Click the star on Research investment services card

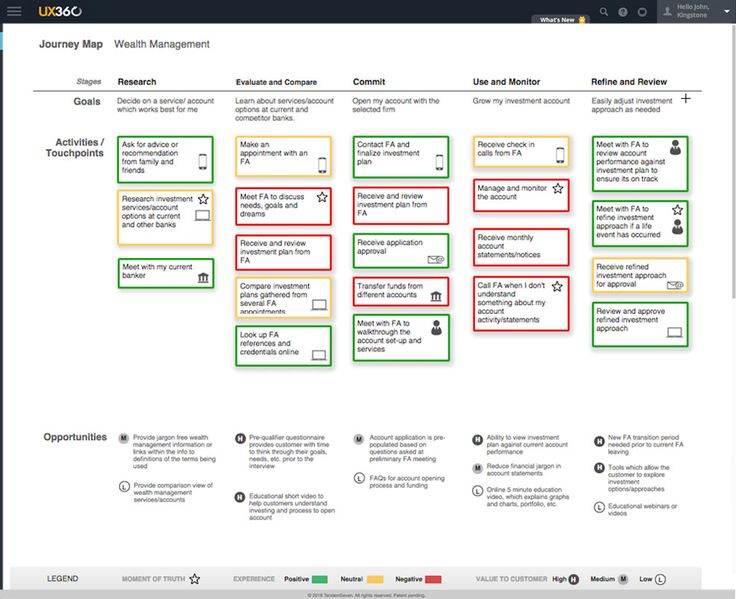[x=203, y=199]
